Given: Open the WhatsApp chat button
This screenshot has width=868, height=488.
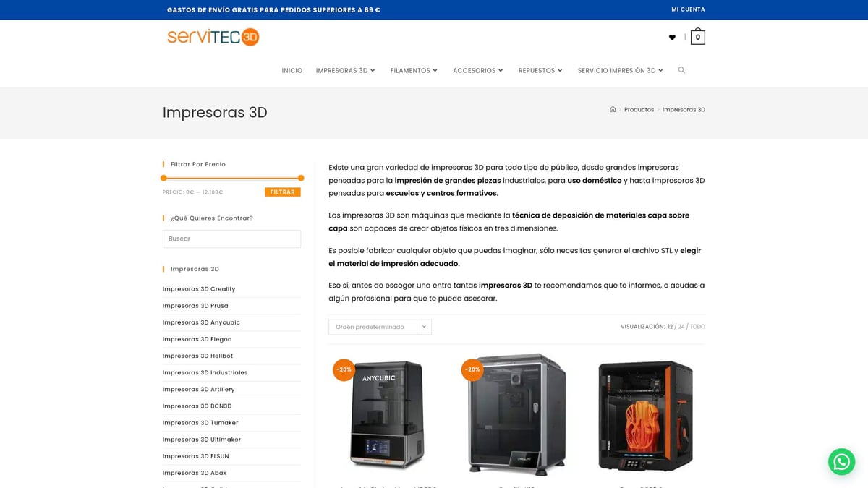Looking at the screenshot, I should click(x=841, y=461).
